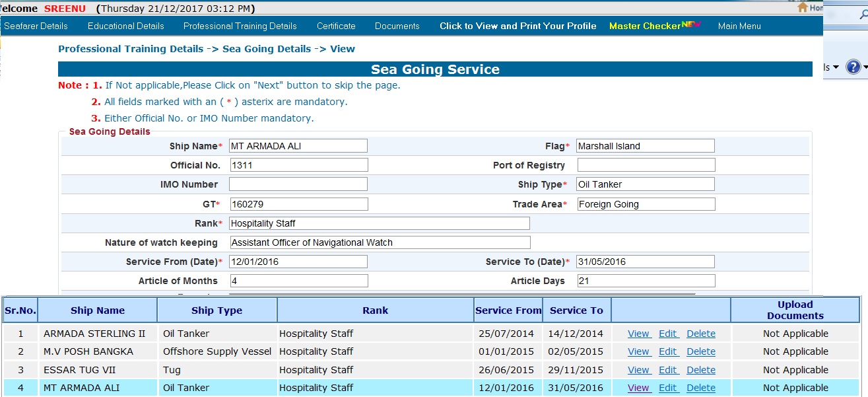
Task: View the MT ARMADA ALI record
Action: (x=638, y=388)
